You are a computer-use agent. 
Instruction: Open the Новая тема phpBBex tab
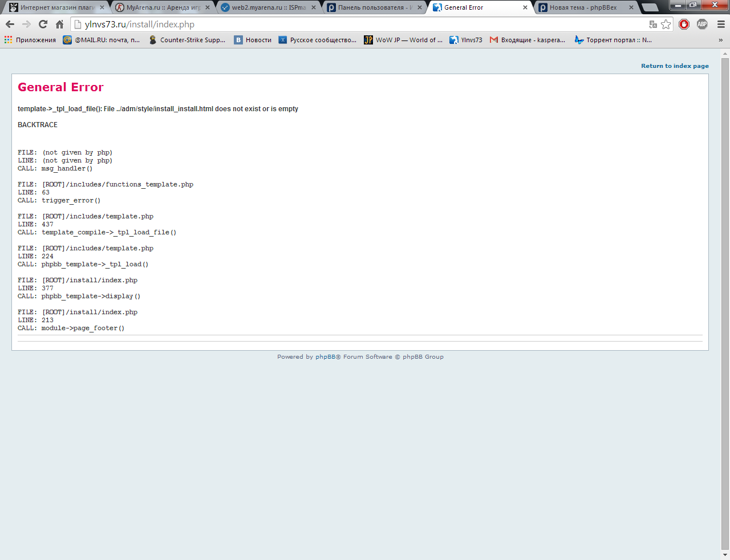[x=583, y=7]
